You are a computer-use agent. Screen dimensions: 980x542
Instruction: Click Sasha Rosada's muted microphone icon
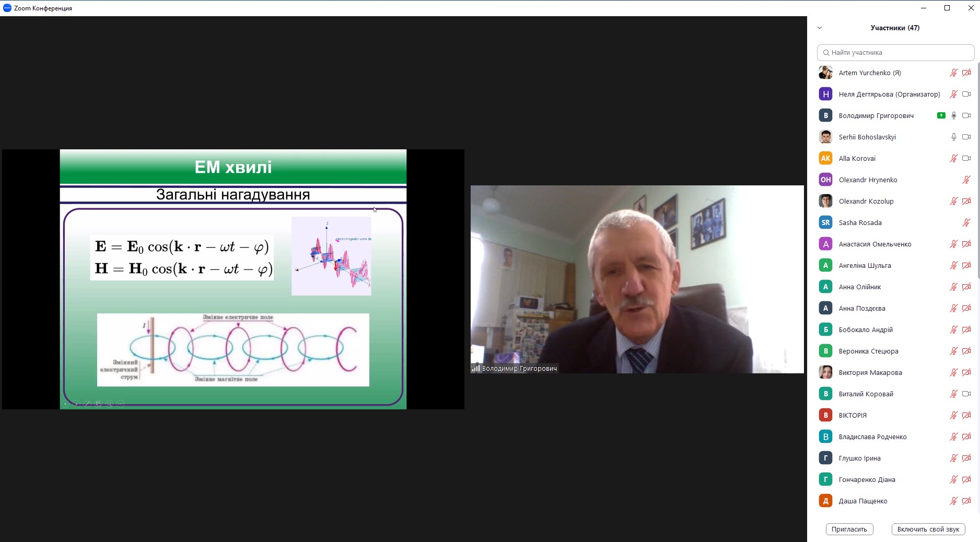point(966,222)
